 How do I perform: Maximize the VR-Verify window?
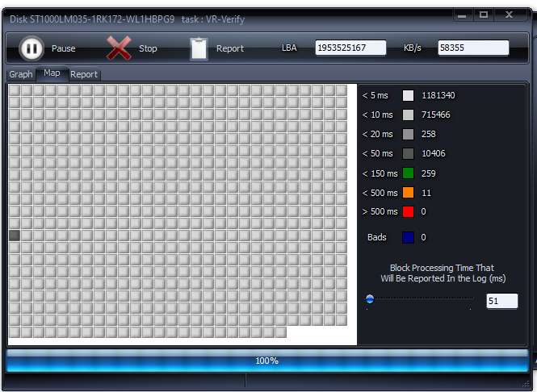pos(484,15)
